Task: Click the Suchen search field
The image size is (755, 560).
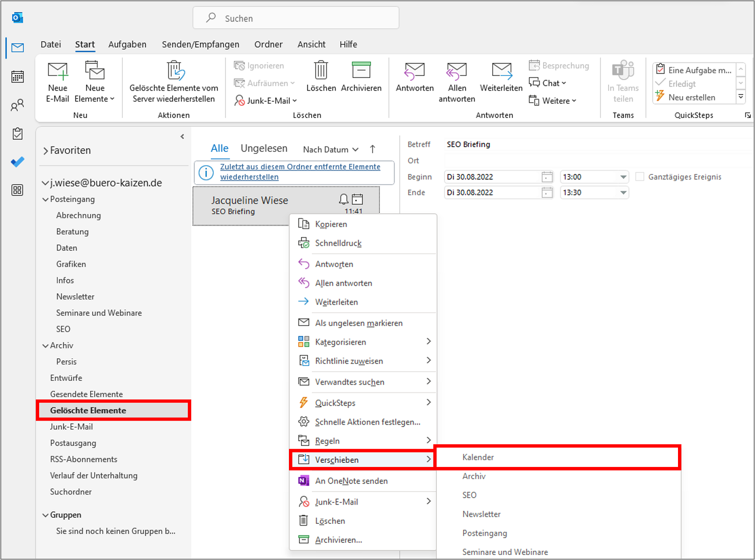Action: coord(296,18)
